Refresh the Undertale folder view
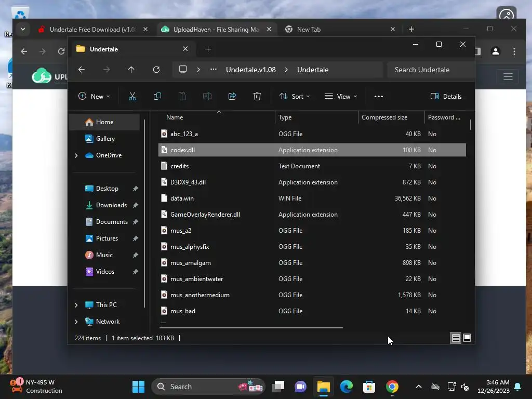 (156, 70)
